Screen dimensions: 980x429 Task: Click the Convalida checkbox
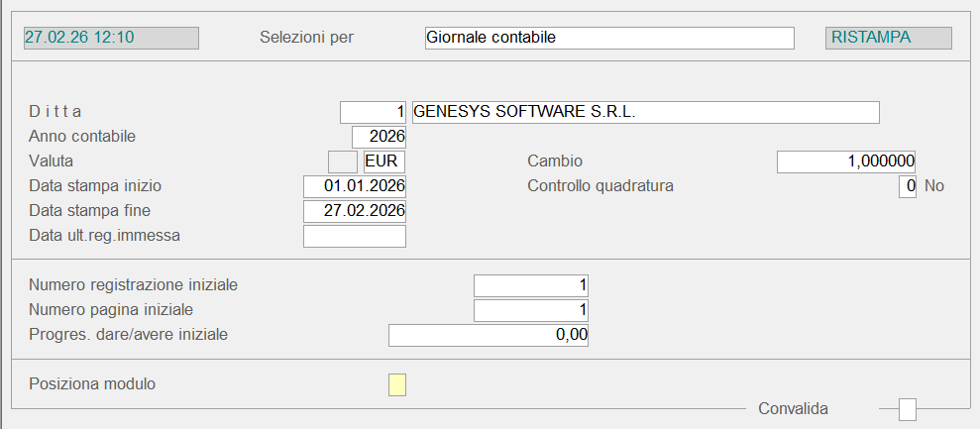(x=908, y=409)
